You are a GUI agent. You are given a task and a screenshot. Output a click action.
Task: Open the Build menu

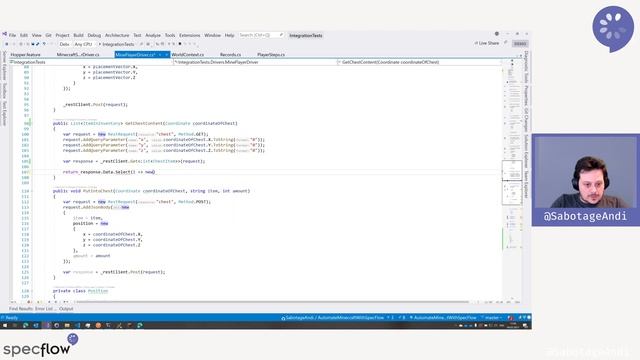[78, 36]
